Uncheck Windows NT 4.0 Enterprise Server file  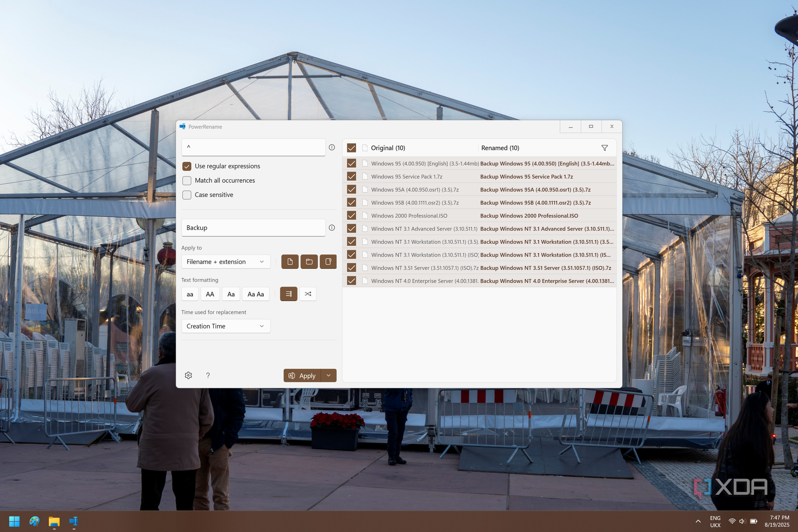(352, 281)
